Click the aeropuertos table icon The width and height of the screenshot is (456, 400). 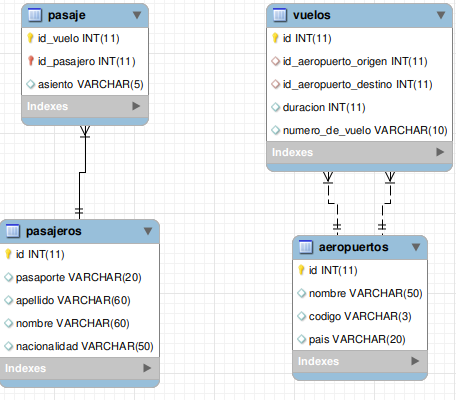[x=306, y=247]
